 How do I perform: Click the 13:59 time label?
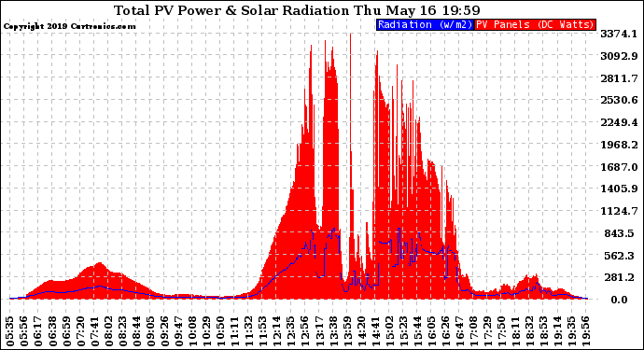347,331
